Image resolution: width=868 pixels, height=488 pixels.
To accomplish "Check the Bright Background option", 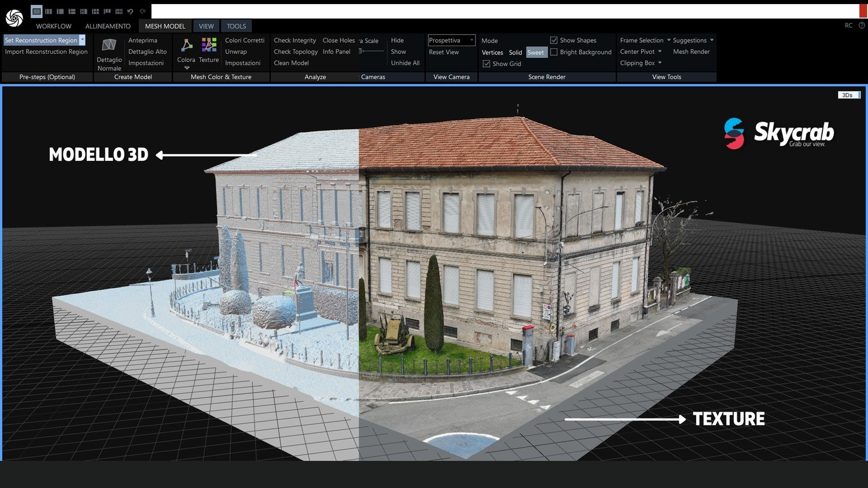I will (554, 52).
